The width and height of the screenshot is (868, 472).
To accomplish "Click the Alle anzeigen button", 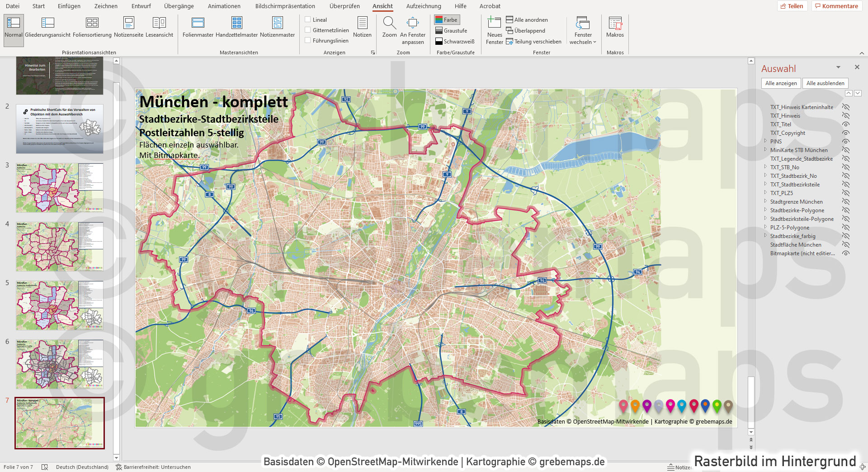I will pyautogui.click(x=780, y=83).
